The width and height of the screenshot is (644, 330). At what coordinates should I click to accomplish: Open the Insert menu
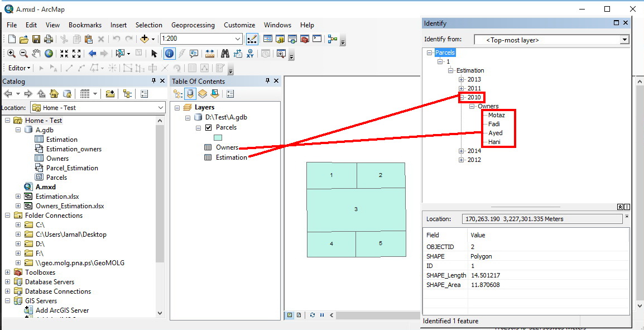(x=118, y=25)
